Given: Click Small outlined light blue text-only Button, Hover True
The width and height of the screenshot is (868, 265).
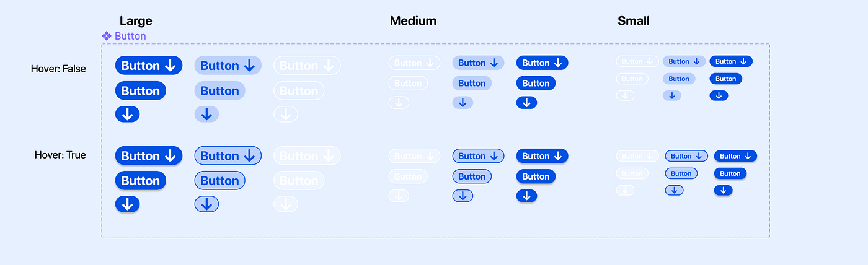Looking at the screenshot, I should (x=681, y=173).
